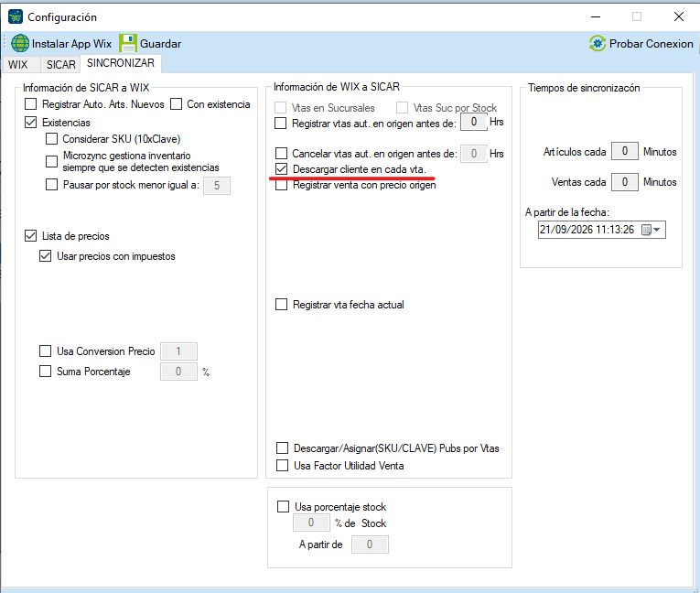The width and height of the screenshot is (700, 593).
Task: Click the Instalar App Wix globe icon
Action: point(20,43)
